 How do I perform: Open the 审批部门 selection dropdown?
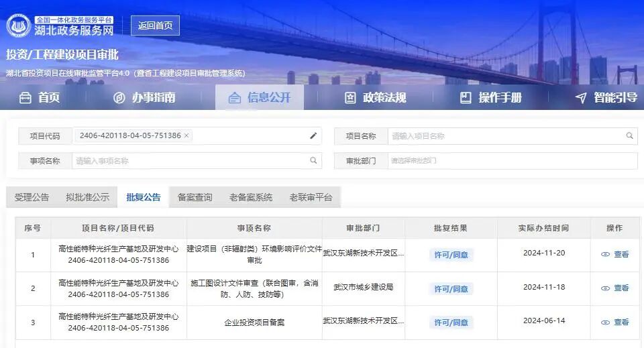click(x=513, y=161)
